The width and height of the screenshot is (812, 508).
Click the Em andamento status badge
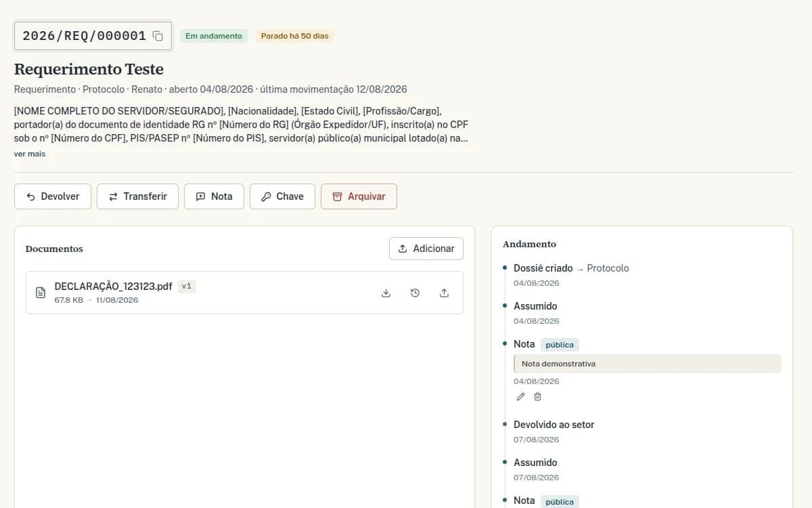[x=214, y=36]
